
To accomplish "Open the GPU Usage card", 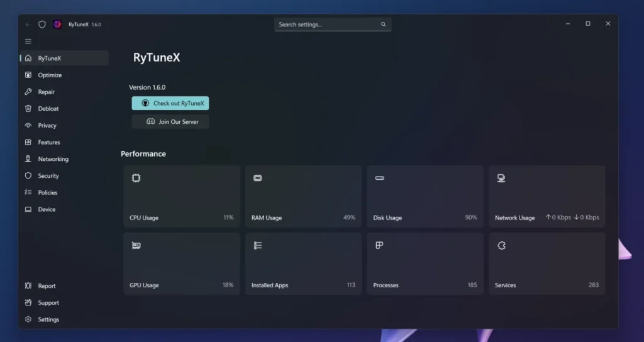I will [182, 264].
